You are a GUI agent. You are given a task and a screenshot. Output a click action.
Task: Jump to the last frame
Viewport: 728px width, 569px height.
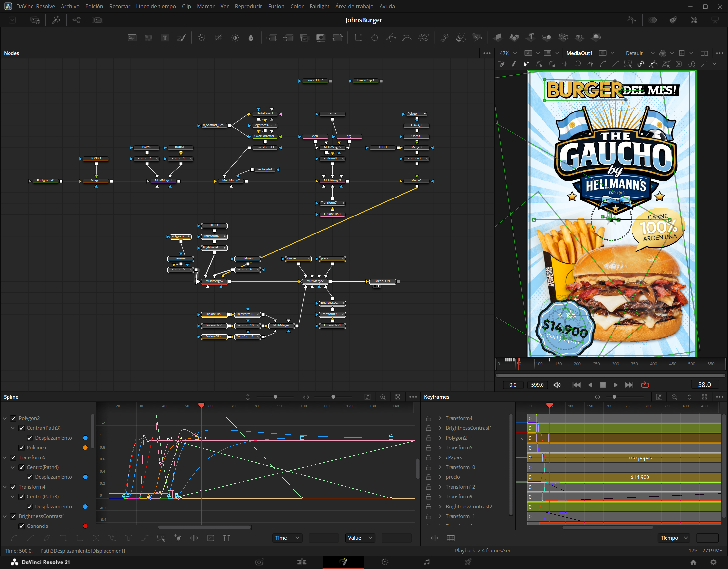pos(629,385)
